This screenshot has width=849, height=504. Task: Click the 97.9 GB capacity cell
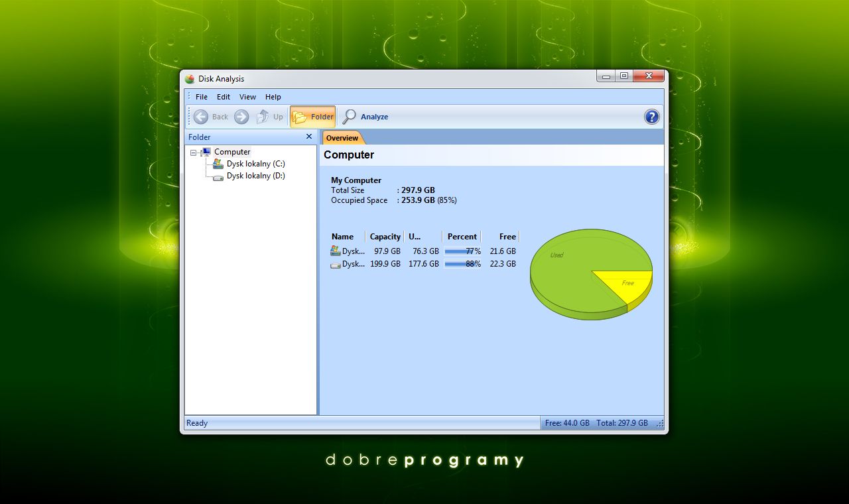pyautogui.click(x=387, y=251)
